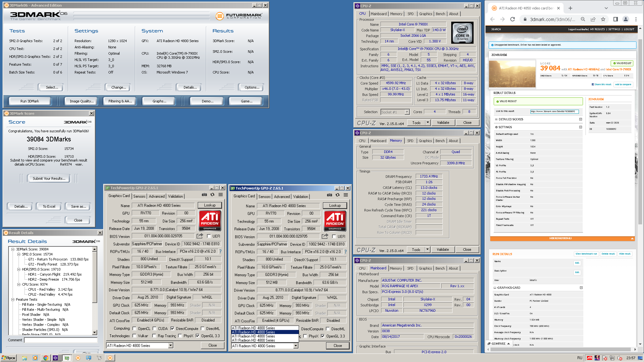Click the Intel Core i9 logo in CPU-Z

462,33
